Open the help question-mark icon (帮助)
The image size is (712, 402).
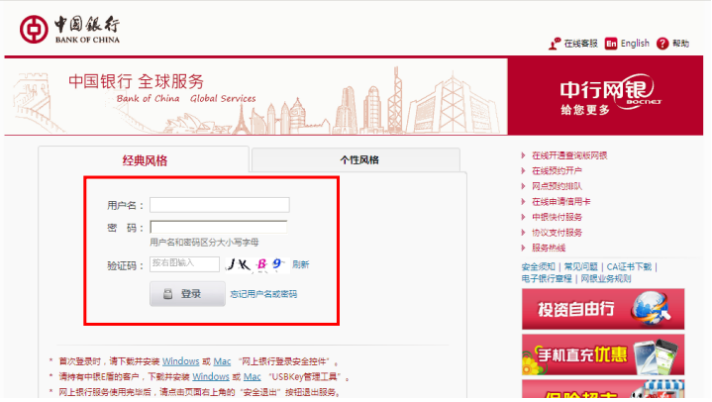point(663,44)
